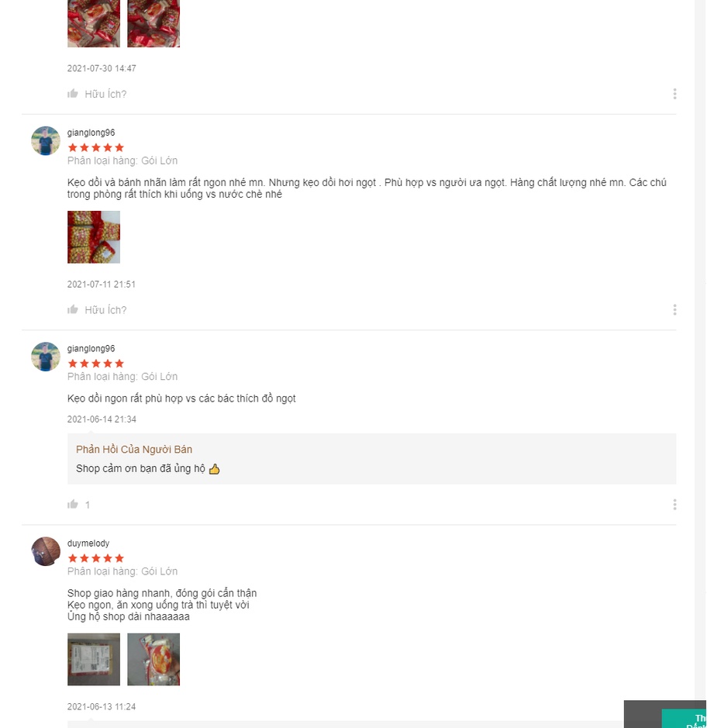Open first candy photo at top
728x728 pixels.
94,23
